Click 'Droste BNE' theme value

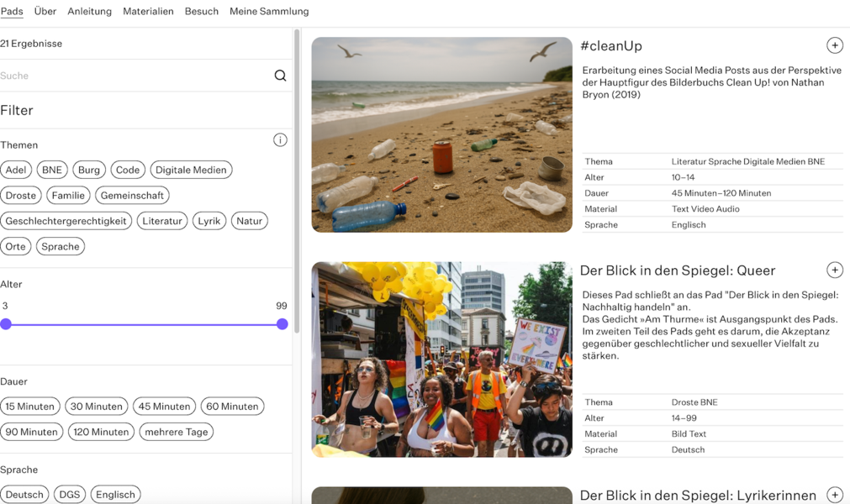tap(694, 402)
